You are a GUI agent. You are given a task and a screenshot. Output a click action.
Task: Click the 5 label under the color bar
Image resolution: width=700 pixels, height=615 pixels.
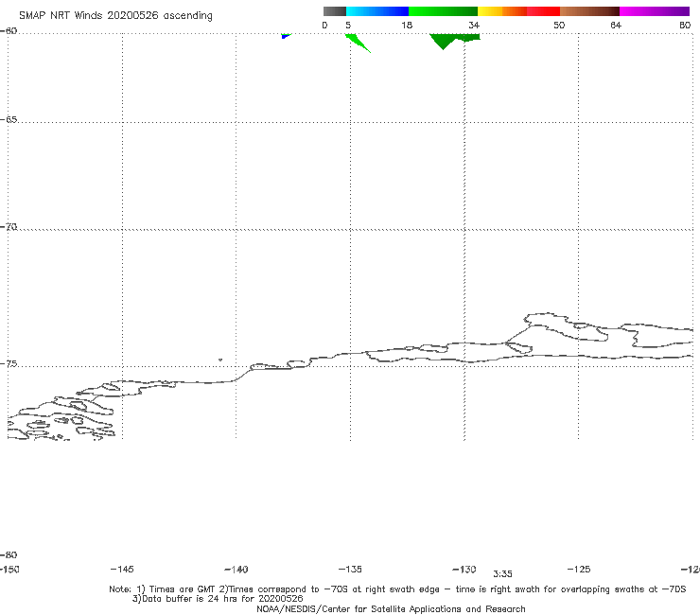point(348,26)
